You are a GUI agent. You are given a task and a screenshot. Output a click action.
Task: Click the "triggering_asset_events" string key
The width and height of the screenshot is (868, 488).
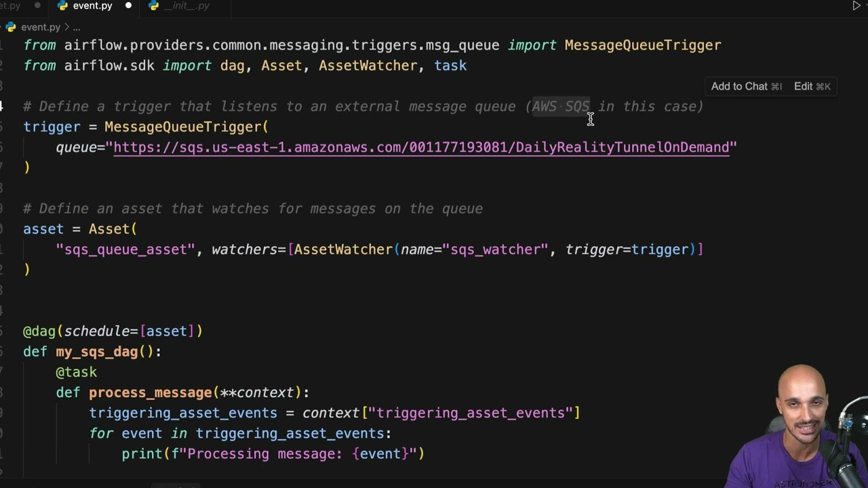pos(471,413)
